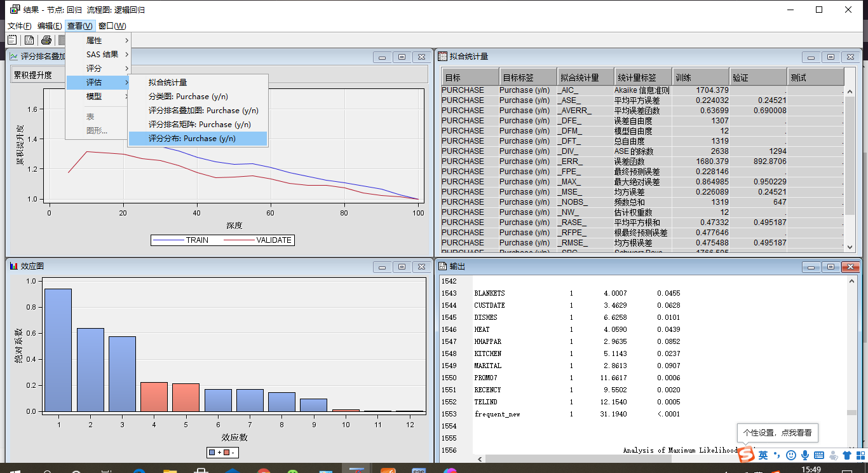Click the table icon on 拟合统计量 panel
This screenshot has height=473, width=868.
(443, 57)
